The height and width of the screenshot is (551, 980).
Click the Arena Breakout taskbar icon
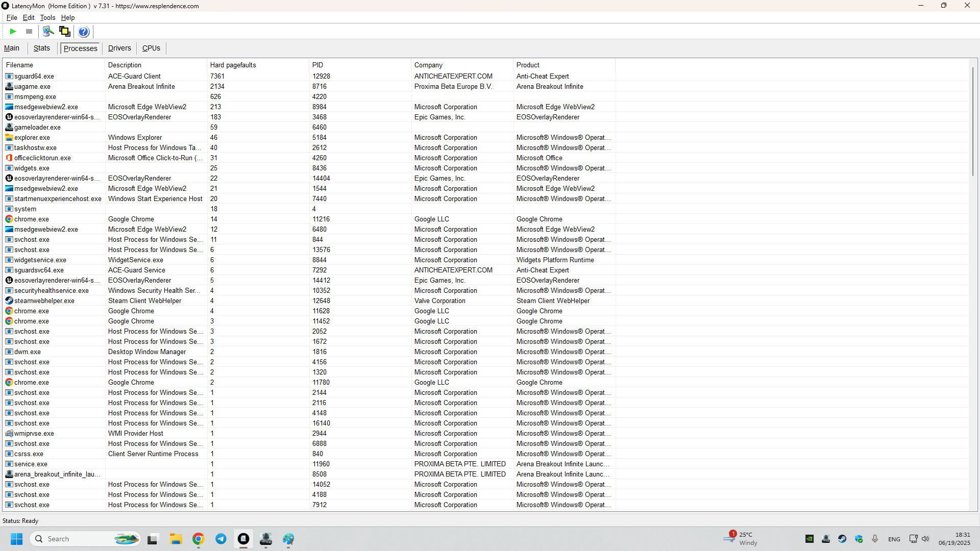(266, 539)
